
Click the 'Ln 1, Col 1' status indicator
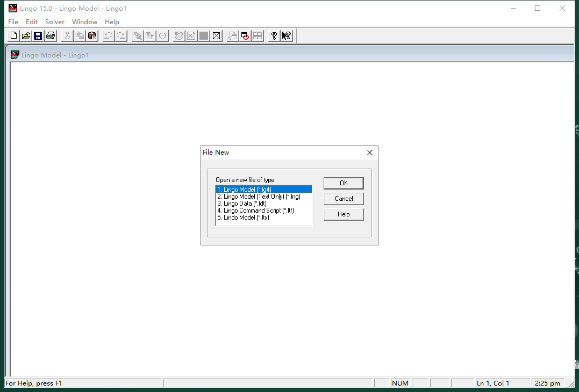(x=502, y=383)
